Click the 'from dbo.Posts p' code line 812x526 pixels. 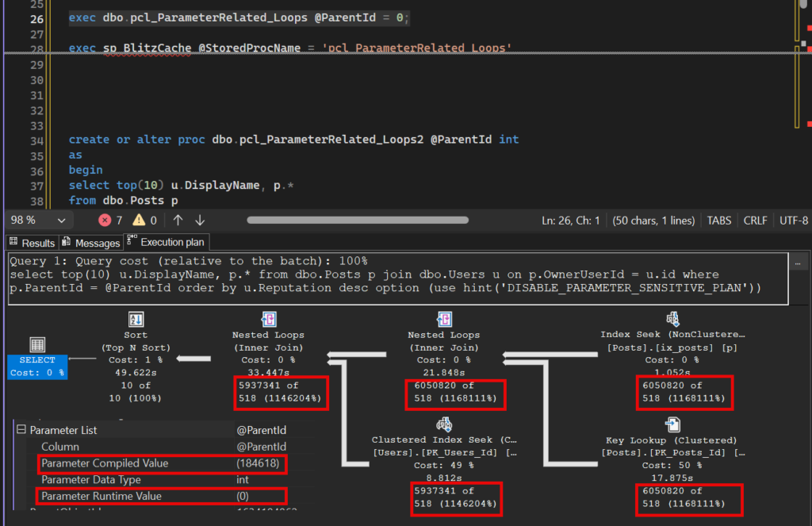(123, 201)
